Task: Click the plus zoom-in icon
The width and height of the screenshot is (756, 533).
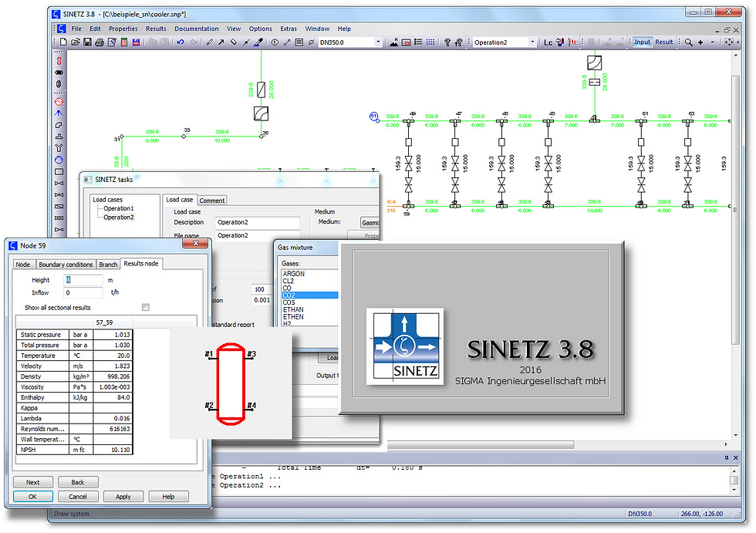Action: click(700, 42)
